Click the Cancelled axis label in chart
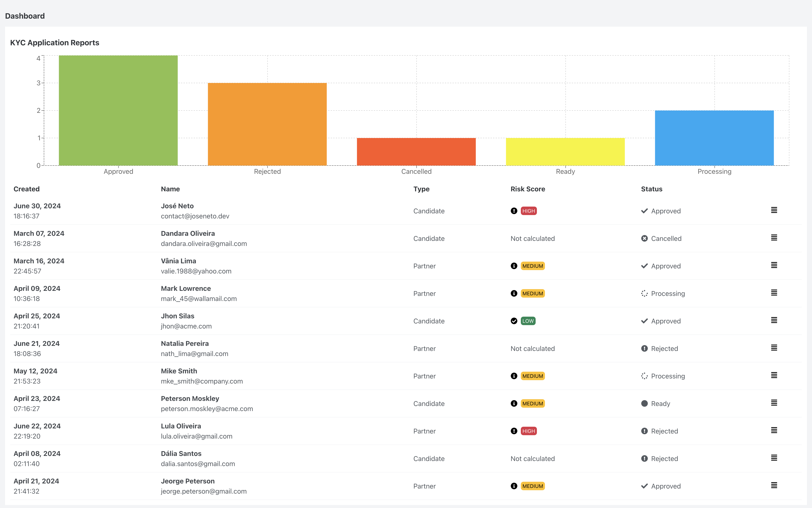The image size is (812, 508). (416, 172)
